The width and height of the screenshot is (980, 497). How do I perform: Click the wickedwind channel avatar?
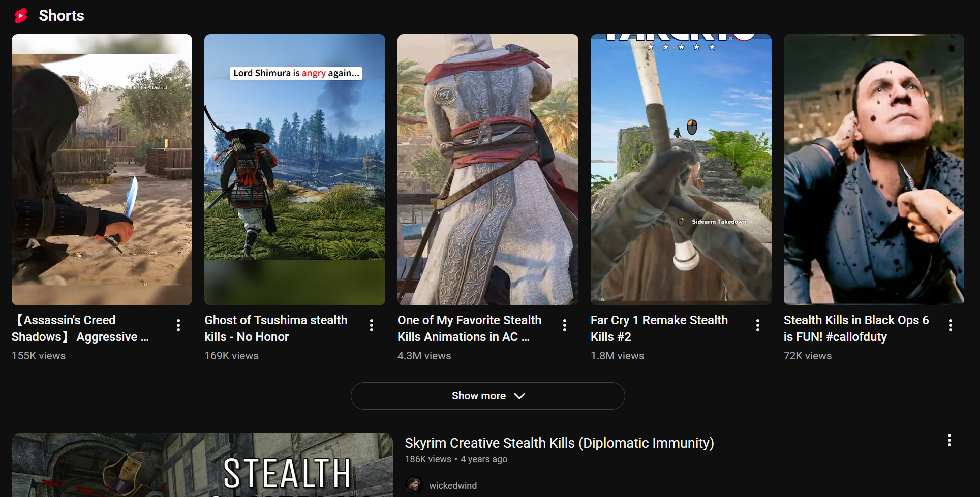pos(414,485)
